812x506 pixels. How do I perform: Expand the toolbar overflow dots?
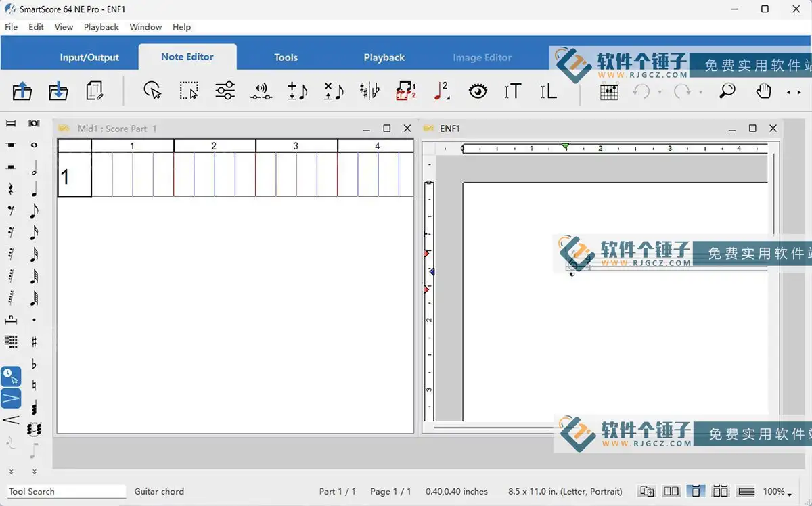794,92
